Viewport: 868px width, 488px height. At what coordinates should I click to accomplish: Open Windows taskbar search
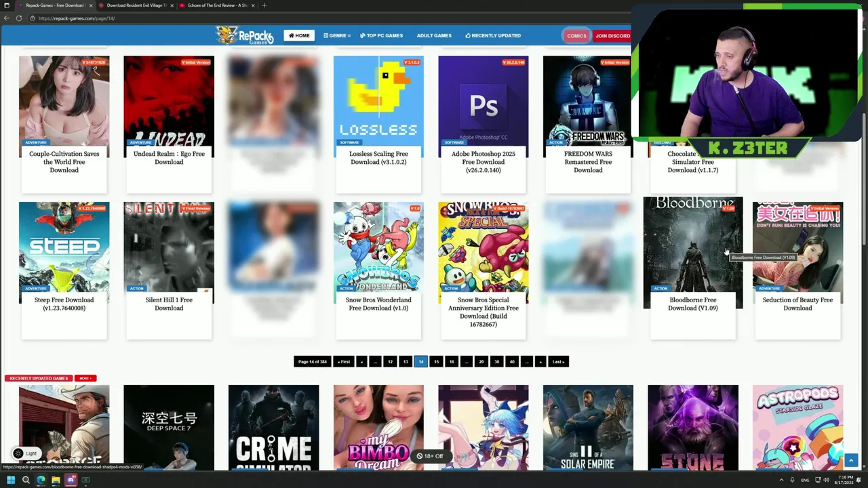point(26,480)
